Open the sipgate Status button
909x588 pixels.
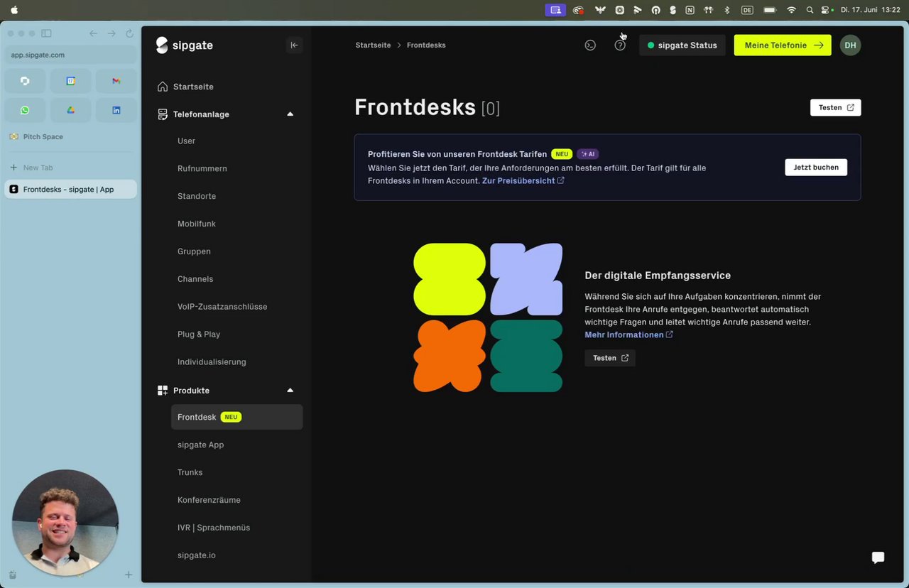(682, 45)
